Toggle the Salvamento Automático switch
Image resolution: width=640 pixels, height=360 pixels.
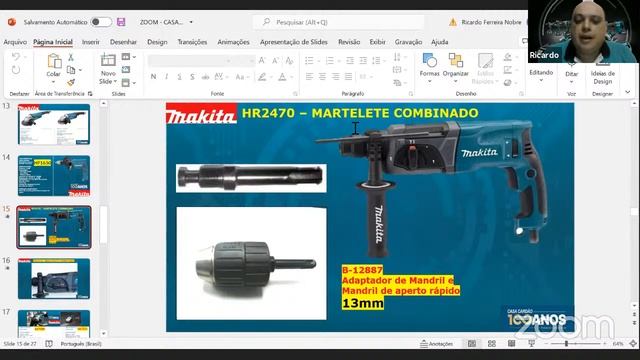(101, 22)
